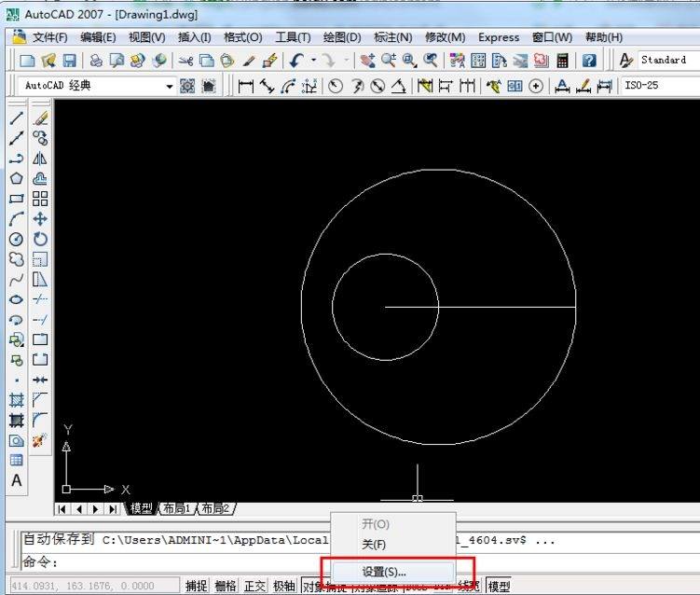700x595 pixels.
Task: Select the Explode tool
Action: coord(40,440)
